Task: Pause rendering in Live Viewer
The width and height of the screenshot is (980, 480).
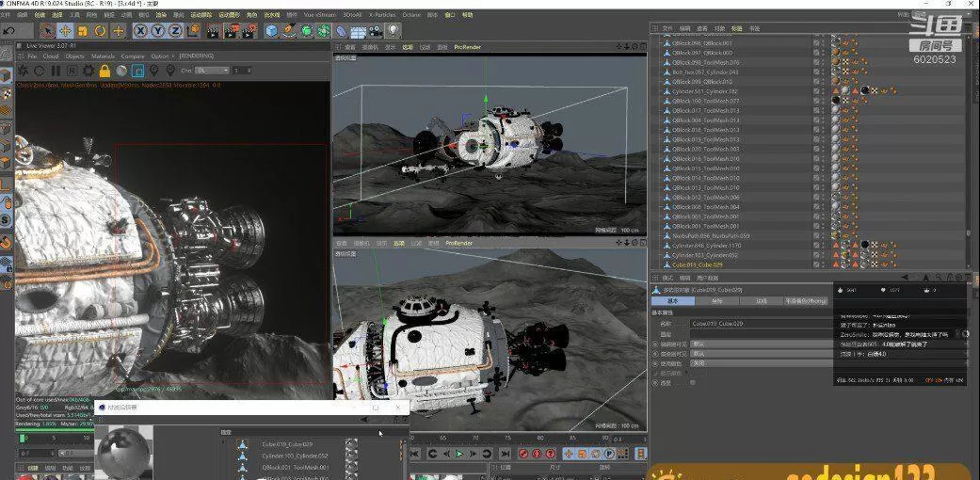Action: click(55, 71)
